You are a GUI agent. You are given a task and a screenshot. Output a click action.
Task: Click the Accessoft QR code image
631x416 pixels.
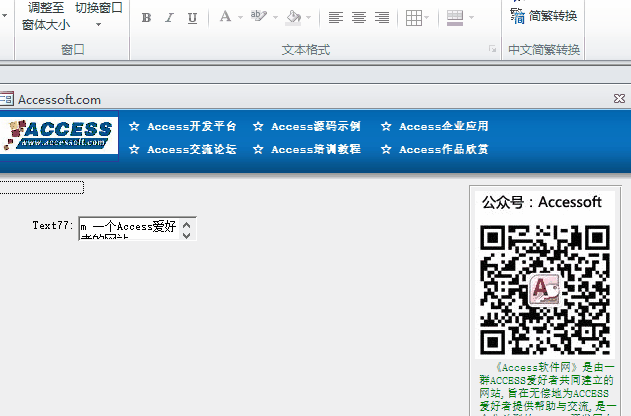click(545, 290)
